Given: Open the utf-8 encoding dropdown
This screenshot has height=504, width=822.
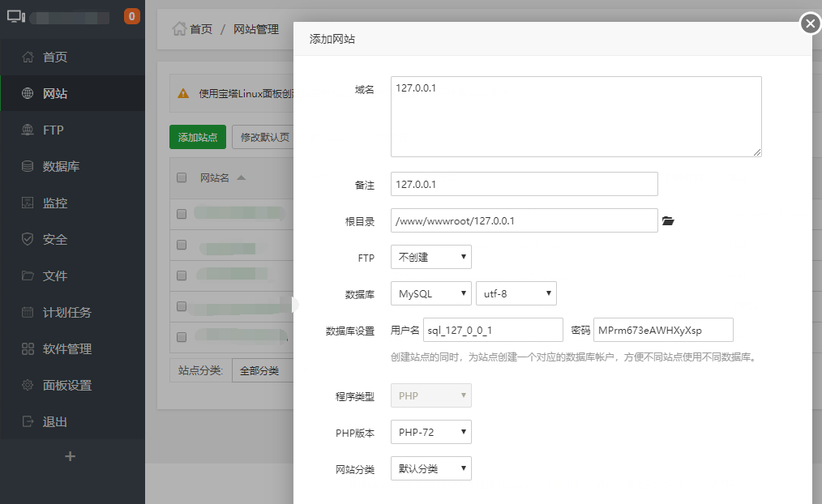Looking at the screenshot, I should [516, 293].
